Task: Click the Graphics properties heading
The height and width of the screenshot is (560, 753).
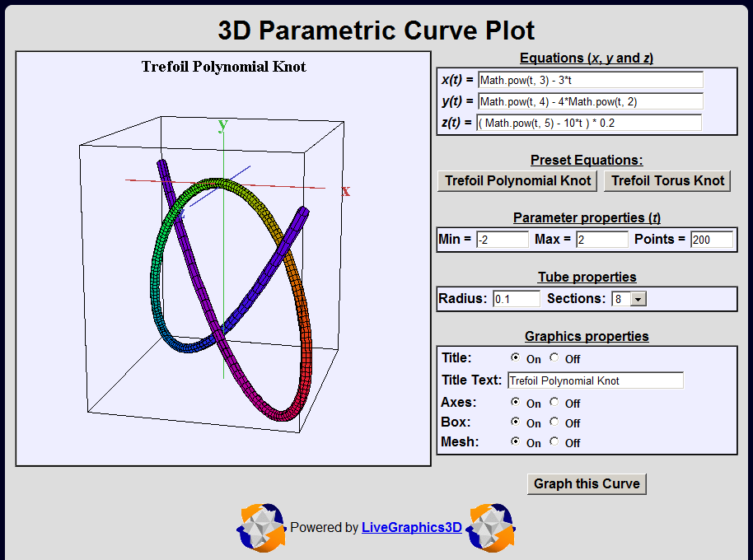Action: coord(587,336)
